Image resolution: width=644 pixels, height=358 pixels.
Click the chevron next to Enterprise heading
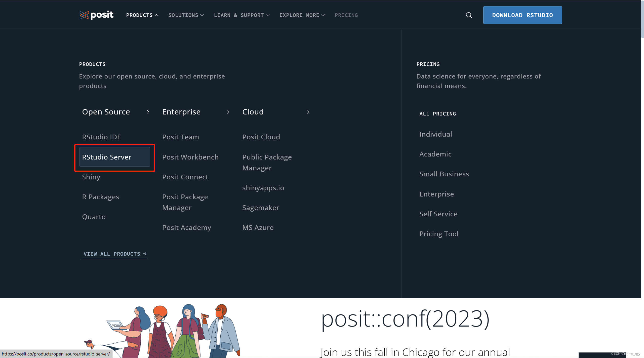228,112
